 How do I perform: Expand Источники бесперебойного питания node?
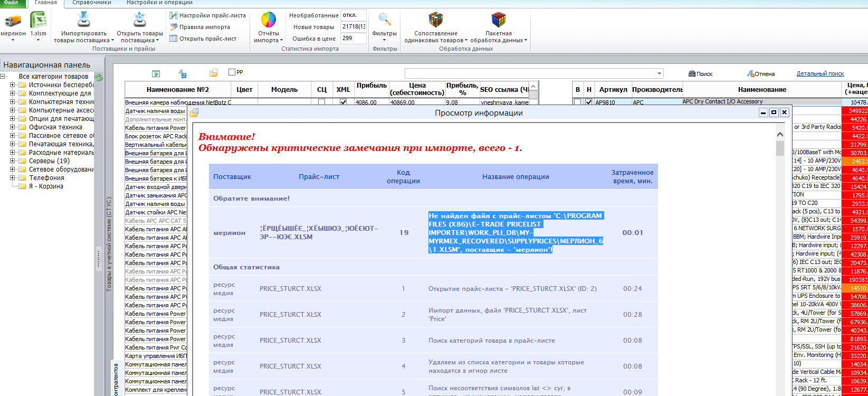pyautogui.click(x=13, y=85)
